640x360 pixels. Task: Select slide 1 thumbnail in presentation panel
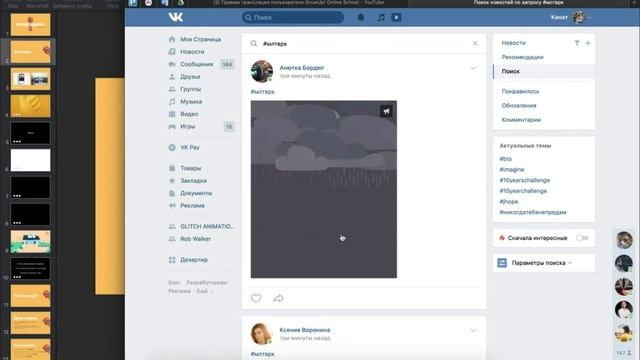(31, 24)
